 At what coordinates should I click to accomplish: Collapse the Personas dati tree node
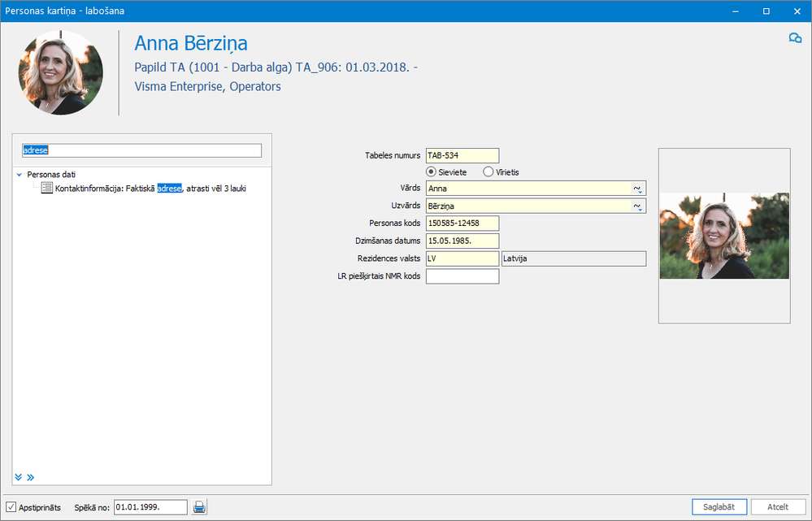pyautogui.click(x=19, y=174)
